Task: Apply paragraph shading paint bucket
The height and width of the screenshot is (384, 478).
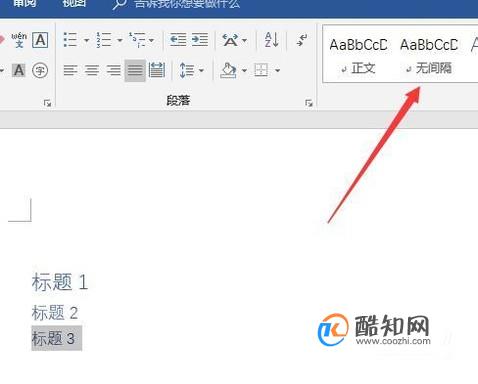Action: [229, 70]
